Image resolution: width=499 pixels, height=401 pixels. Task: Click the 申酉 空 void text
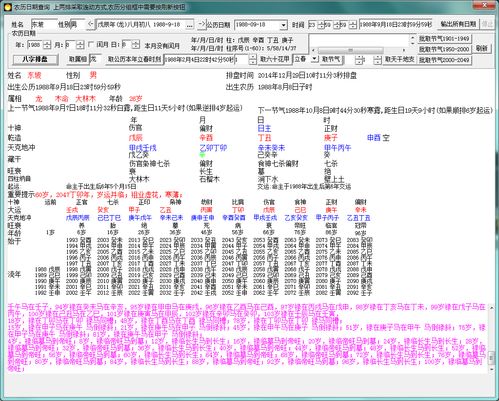click(x=378, y=137)
